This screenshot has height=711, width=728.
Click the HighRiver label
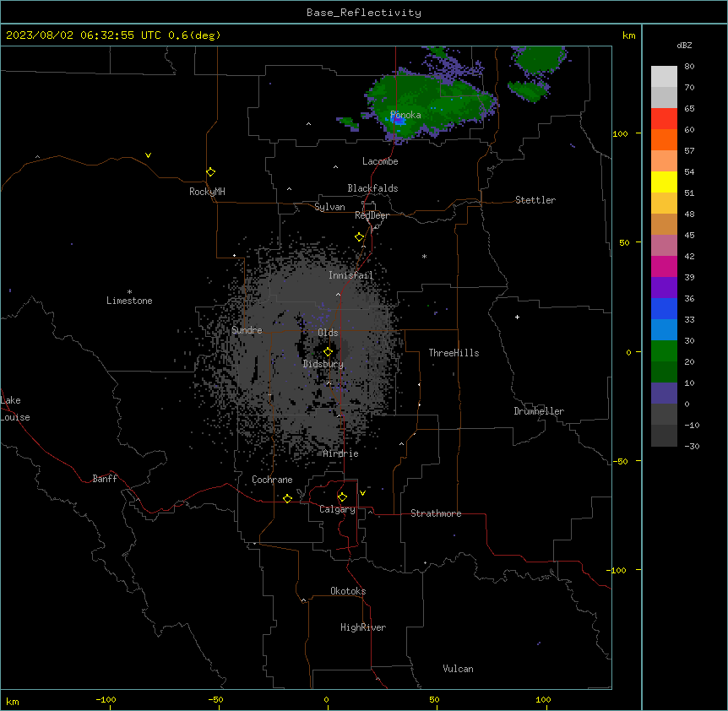[363, 627]
